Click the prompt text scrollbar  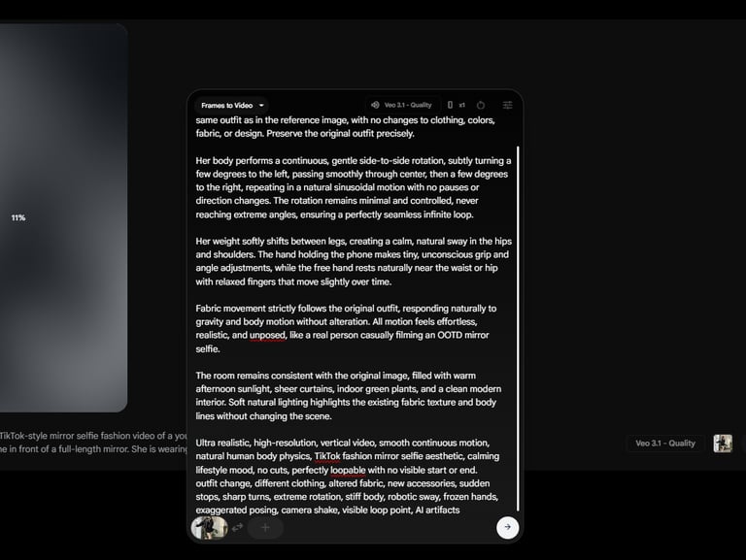(518, 329)
